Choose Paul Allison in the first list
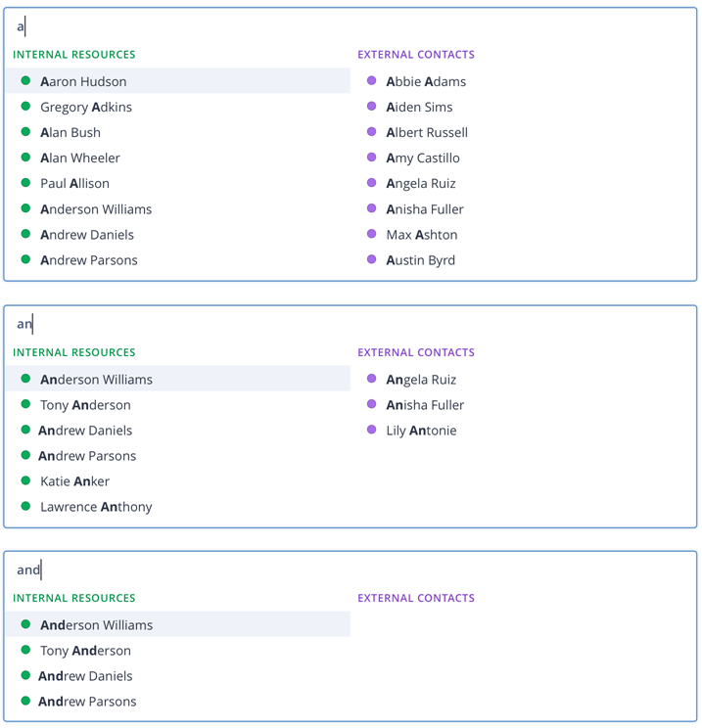This screenshot has width=702, height=728. (178, 183)
